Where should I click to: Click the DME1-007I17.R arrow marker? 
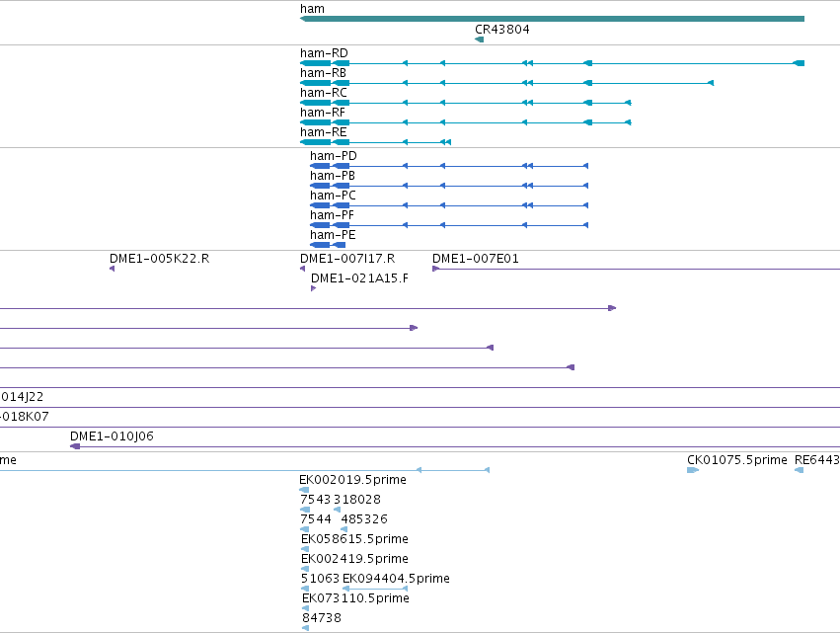[303, 269]
